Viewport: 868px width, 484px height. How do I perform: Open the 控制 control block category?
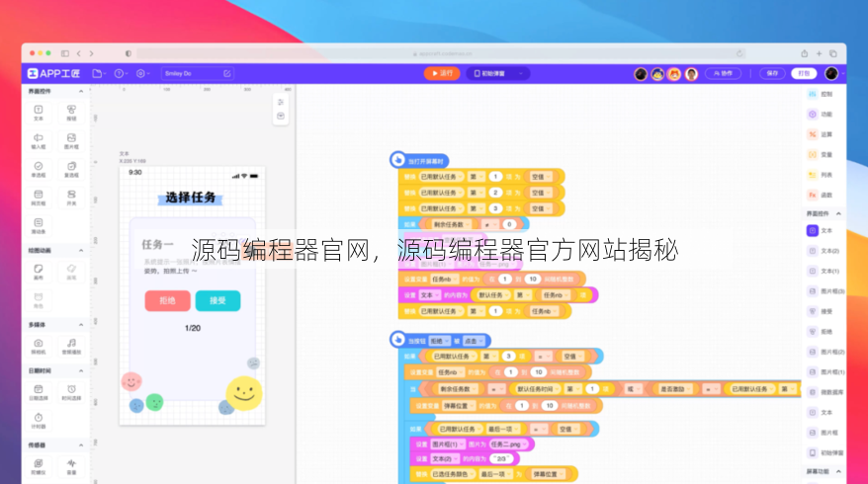821,94
